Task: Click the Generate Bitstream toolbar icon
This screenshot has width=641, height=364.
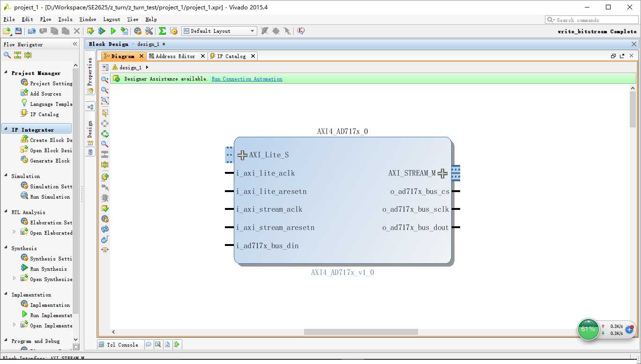Action: (124, 31)
